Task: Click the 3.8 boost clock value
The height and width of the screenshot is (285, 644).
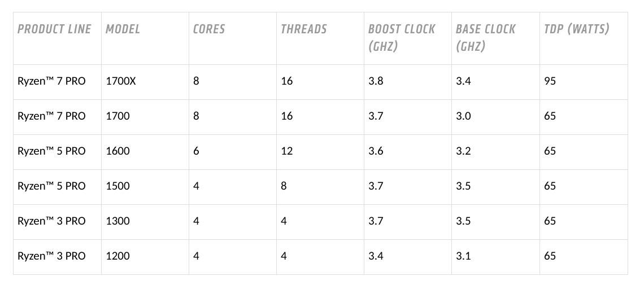Action: pyautogui.click(x=376, y=81)
